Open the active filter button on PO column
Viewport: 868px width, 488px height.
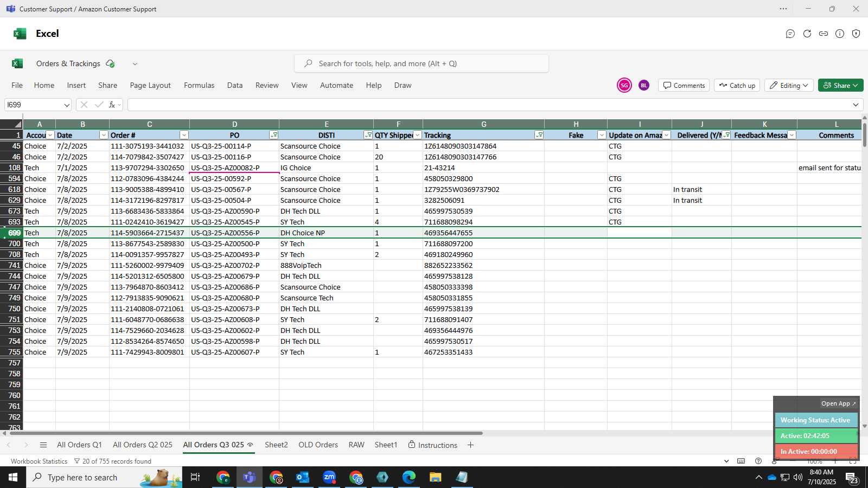pos(274,135)
